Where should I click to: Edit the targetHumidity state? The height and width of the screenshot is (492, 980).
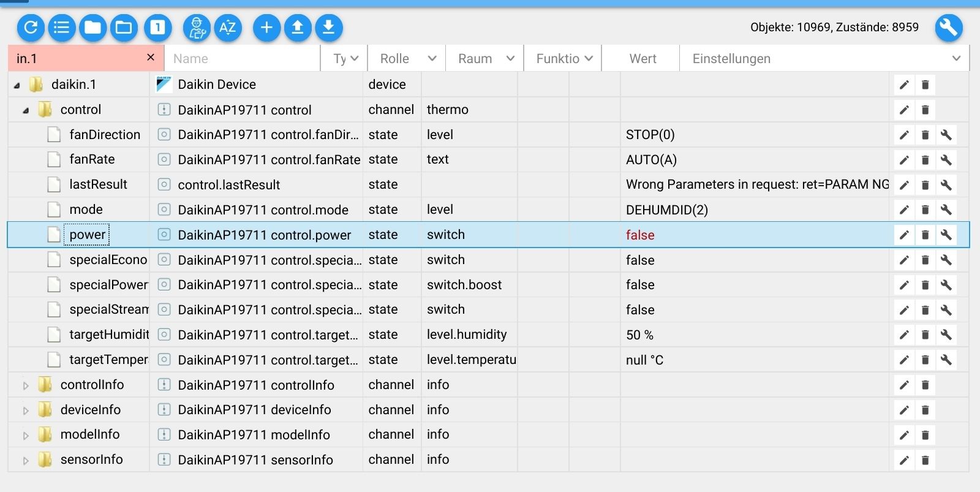(904, 335)
